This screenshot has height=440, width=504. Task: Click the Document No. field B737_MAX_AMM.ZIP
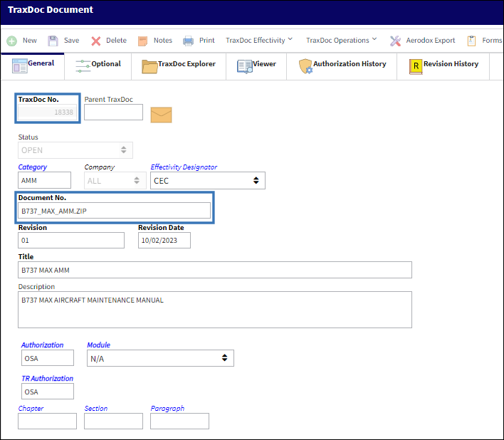point(114,211)
